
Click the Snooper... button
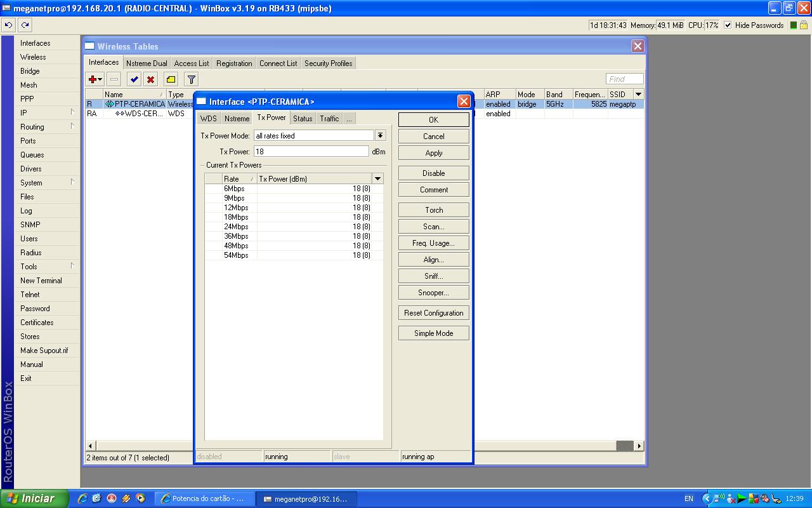(x=434, y=293)
